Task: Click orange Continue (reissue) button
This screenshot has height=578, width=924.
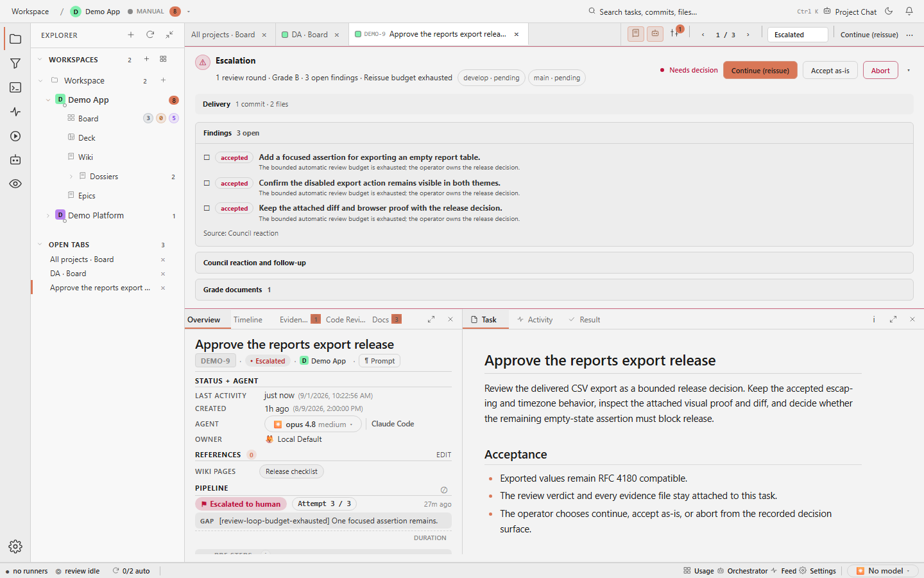Action: click(760, 70)
